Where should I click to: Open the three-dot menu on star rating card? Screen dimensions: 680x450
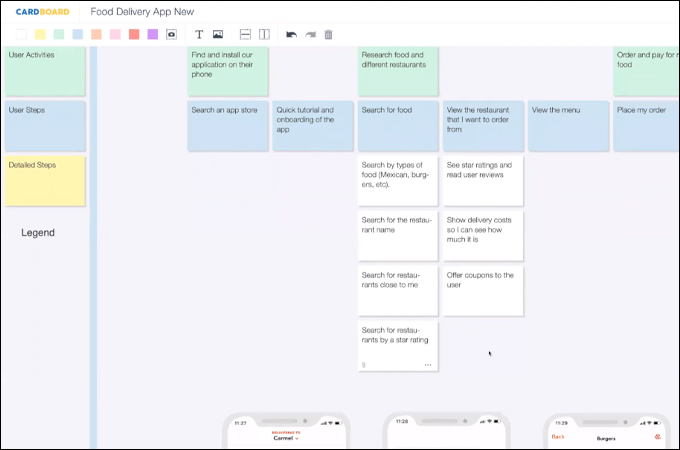click(428, 365)
